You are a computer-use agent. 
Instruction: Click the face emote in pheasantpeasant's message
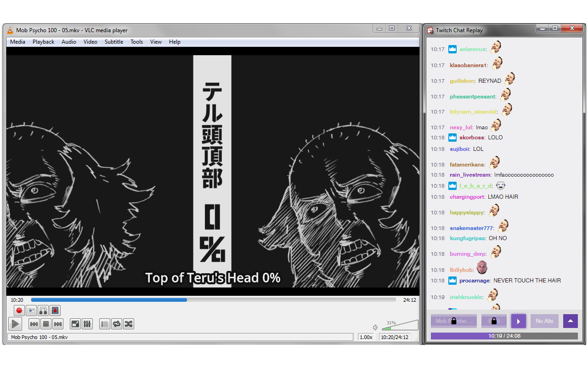point(506,94)
